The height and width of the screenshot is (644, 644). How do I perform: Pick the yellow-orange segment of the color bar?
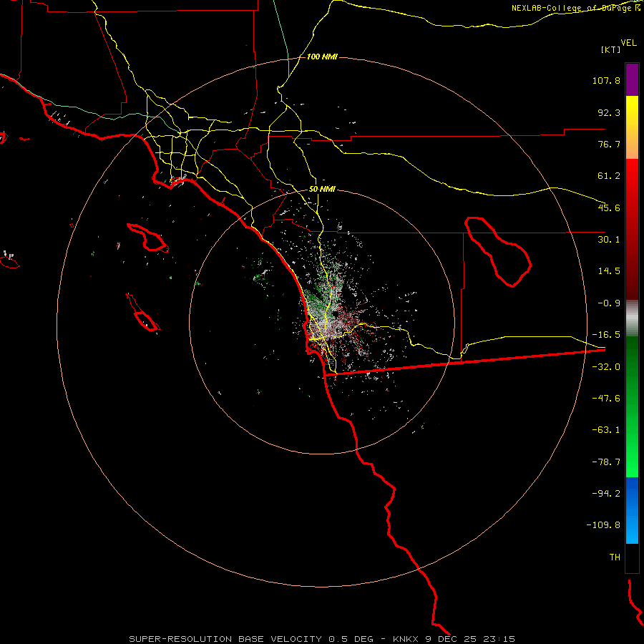coord(632,127)
